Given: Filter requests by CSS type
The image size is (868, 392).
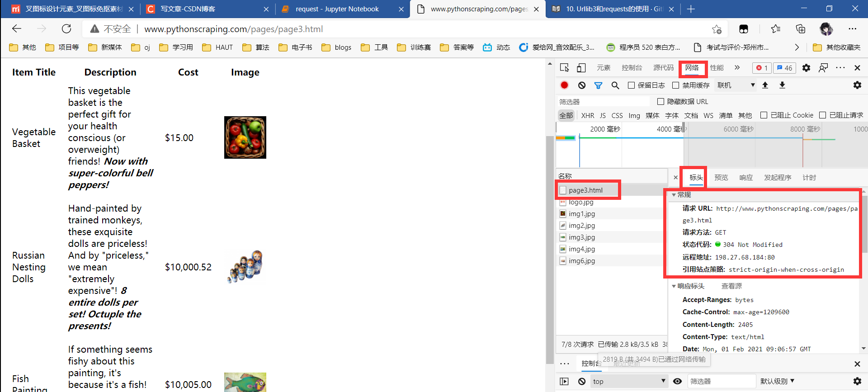Looking at the screenshot, I should 617,115.
